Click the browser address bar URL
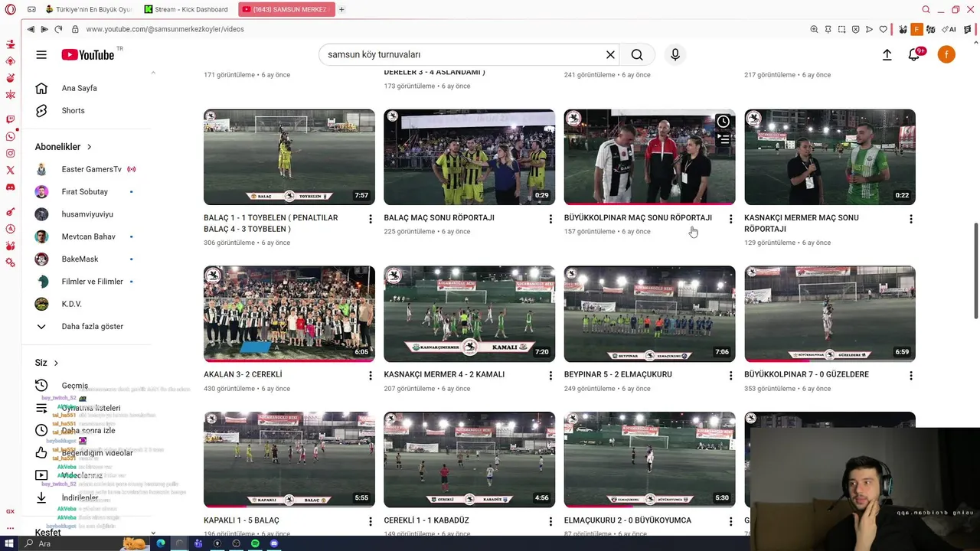 (x=165, y=29)
